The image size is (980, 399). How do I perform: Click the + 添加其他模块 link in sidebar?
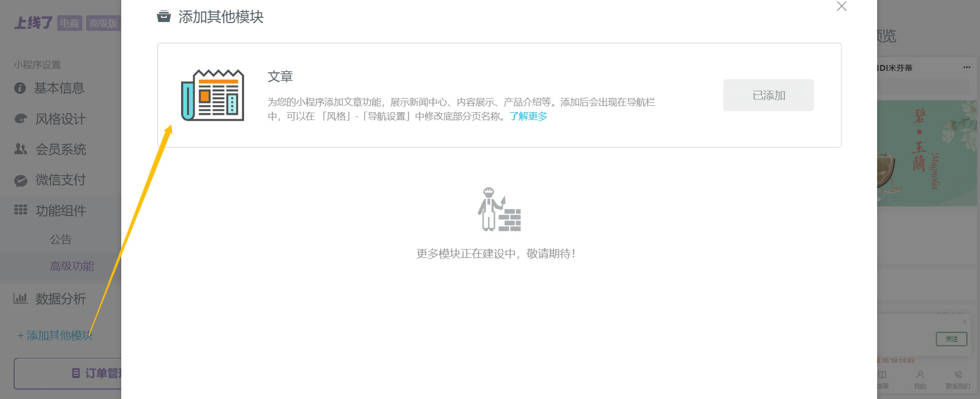tap(55, 336)
